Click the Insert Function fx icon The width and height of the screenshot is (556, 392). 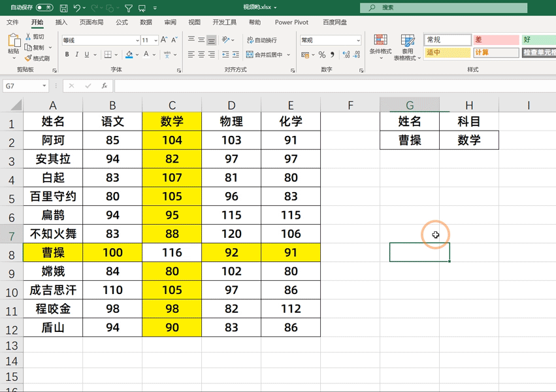105,86
